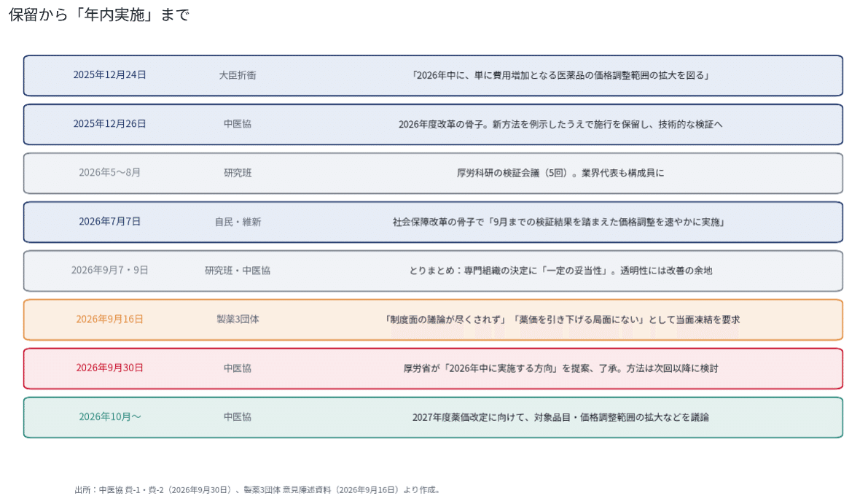868x504 pixels.
Task: Click the 研究班 label in 2026年5〜8月 row
Action: (238, 173)
